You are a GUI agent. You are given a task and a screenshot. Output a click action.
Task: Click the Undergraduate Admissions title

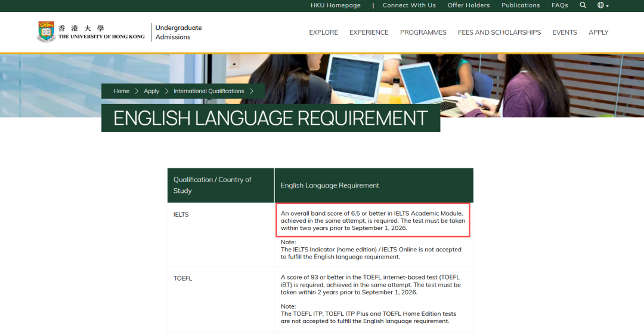(178, 32)
